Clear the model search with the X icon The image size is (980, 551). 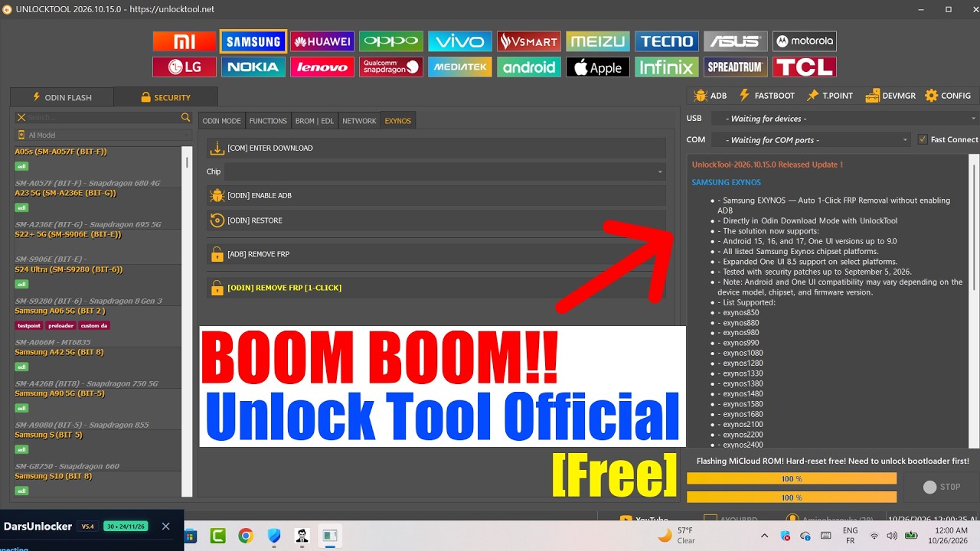[x=21, y=117]
